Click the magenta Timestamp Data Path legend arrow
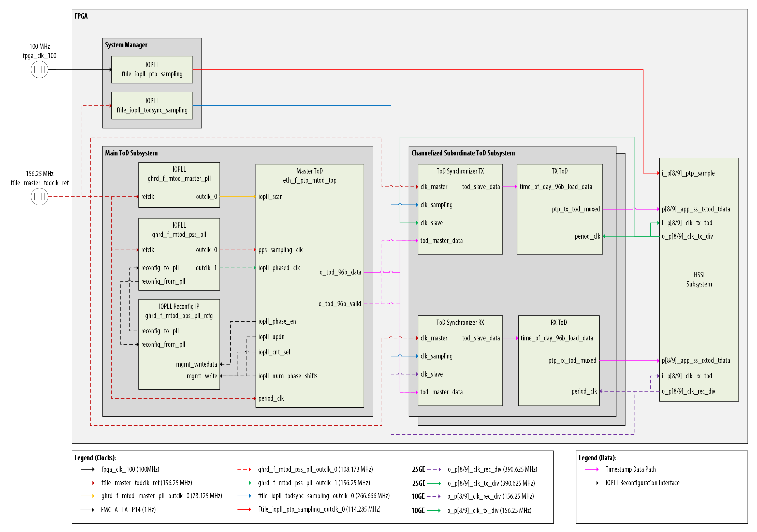Screen dimensions: 757x532 591,469
